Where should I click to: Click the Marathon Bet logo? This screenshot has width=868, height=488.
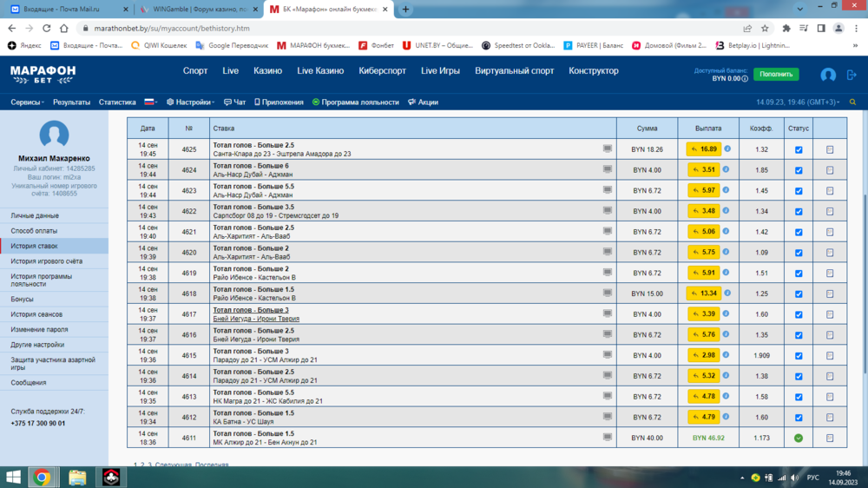43,75
